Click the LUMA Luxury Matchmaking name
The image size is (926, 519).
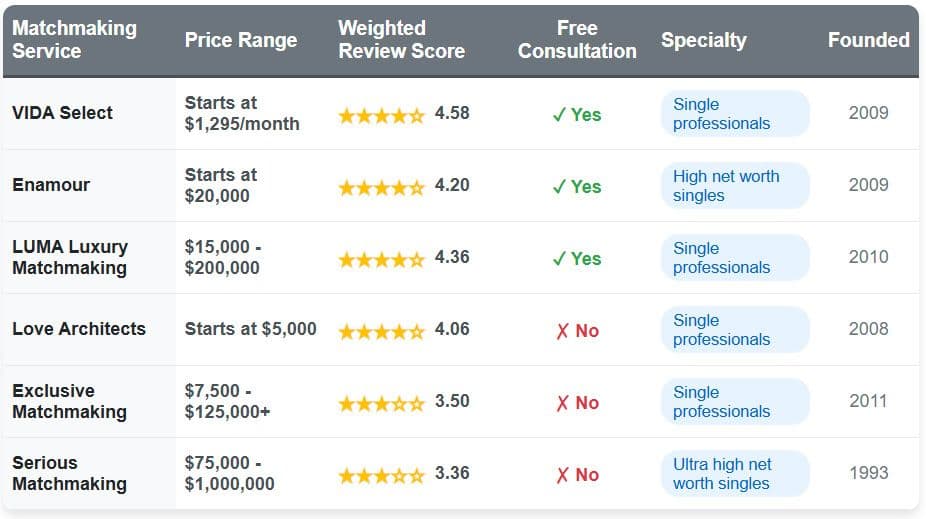(x=70, y=257)
